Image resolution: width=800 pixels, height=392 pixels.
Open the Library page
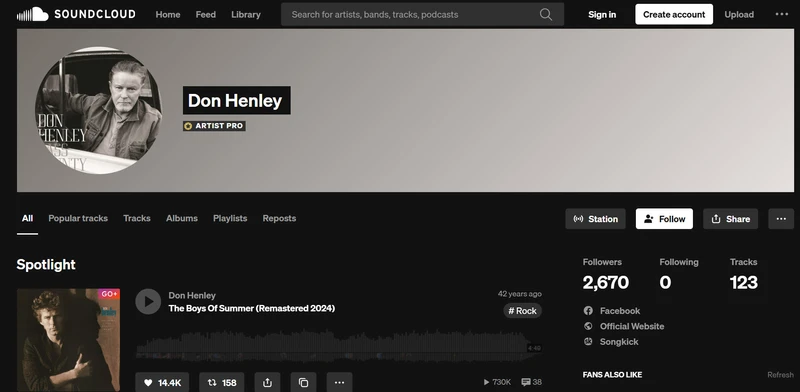pos(246,15)
